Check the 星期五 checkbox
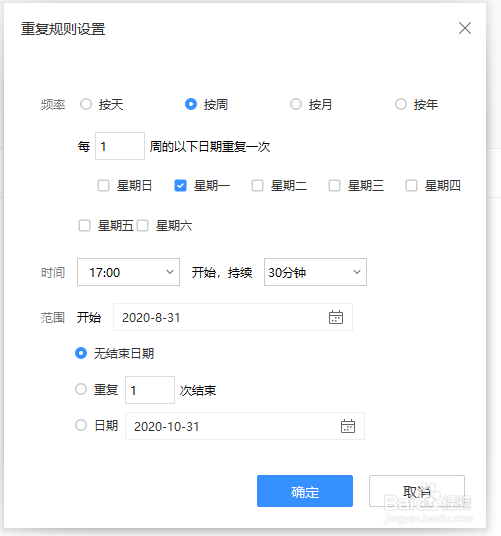 pyautogui.click(x=84, y=226)
